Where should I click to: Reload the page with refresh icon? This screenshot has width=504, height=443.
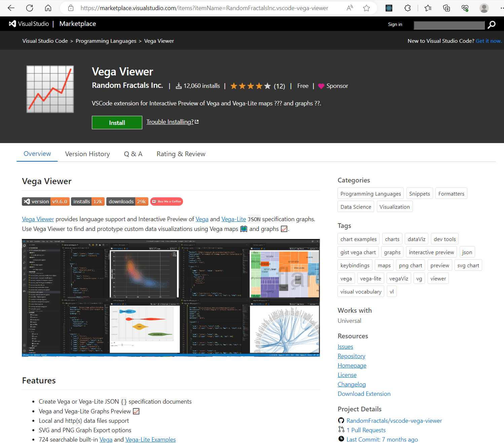(x=30, y=8)
